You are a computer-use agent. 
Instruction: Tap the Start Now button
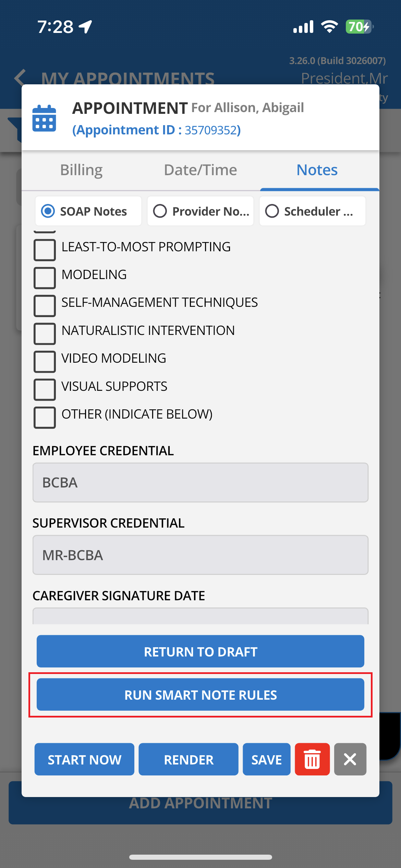84,759
